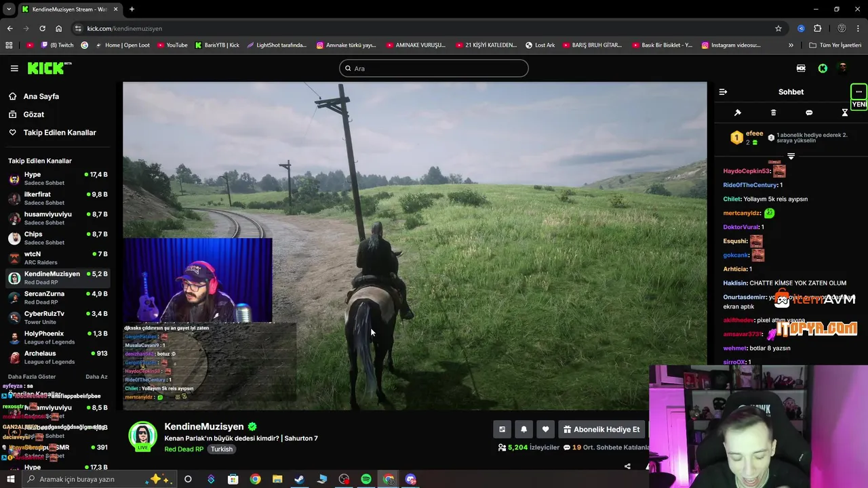The image size is (868, 488).
Task: Open Tüm Yer İşaretleri folder
Action: point(835,45)
